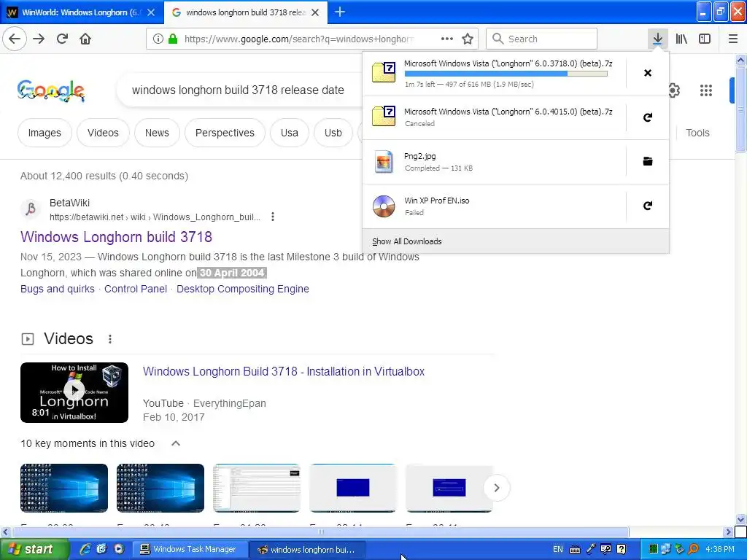Image resolution: width=747 pixels, height=560 pixels.
Task: Open more options for BetaWiki result
Action: point(273,217)
